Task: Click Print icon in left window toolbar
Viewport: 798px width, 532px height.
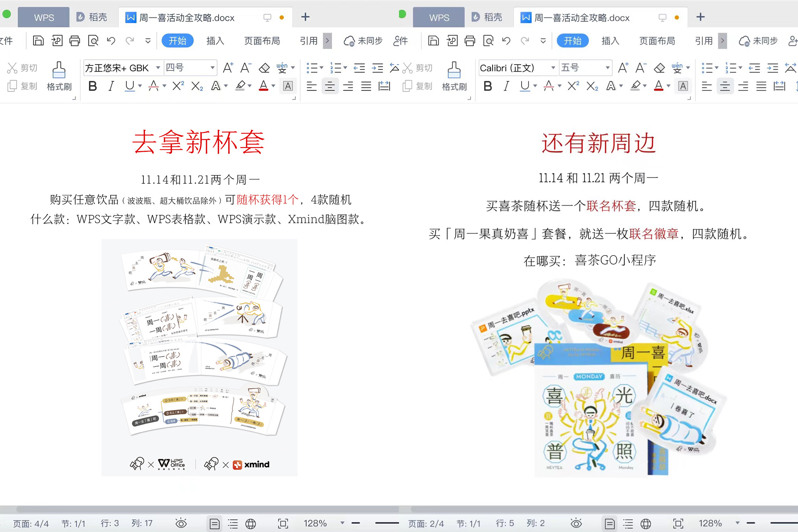Action: [75, 41]
